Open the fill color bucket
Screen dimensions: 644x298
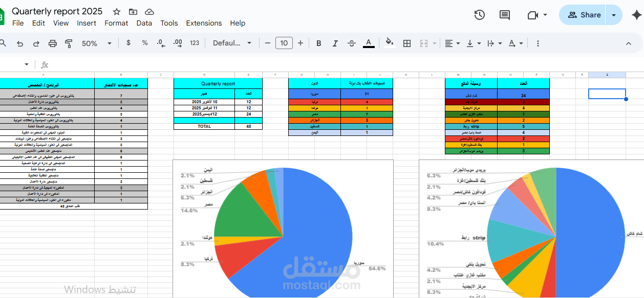point(390,42)
